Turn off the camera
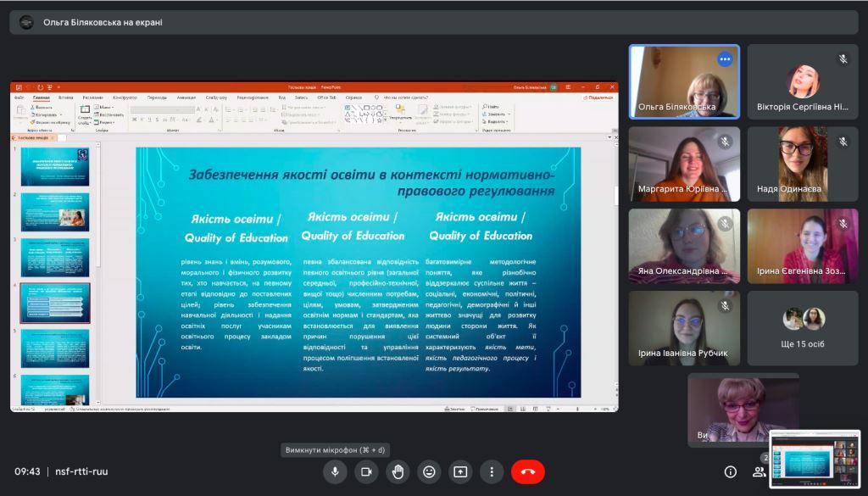 point(367,472)
